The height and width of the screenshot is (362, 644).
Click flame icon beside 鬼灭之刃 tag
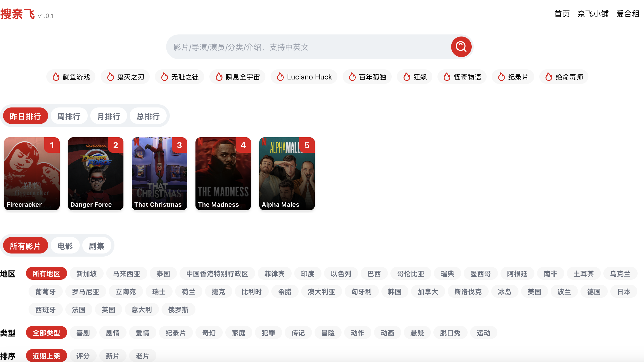(x=110, y=77)
